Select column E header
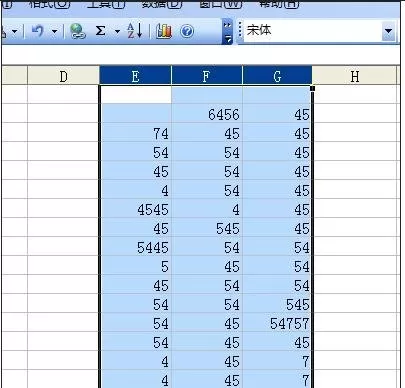The image size is (405, 388). [135, 76]
